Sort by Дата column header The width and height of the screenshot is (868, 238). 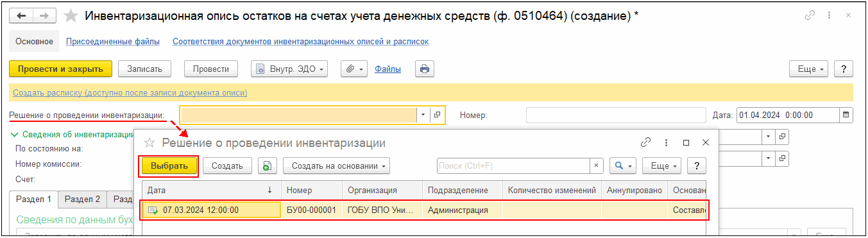(211, 190)
